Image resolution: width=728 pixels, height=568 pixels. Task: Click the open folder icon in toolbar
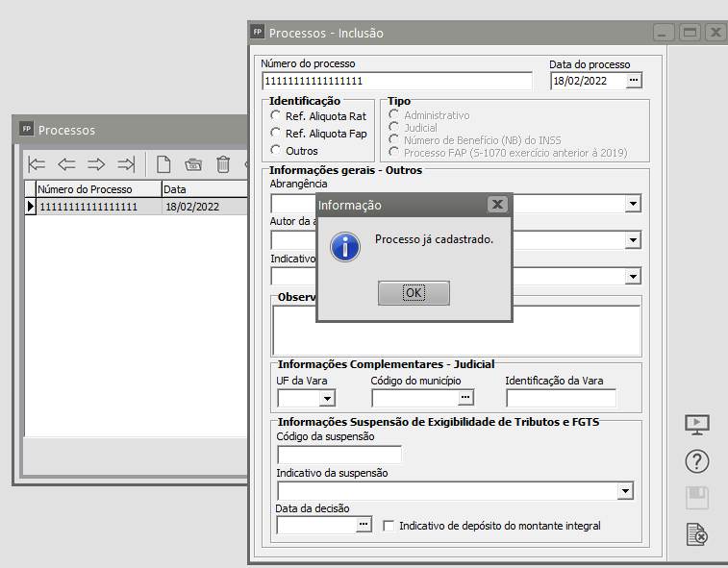tap(193, 163)
